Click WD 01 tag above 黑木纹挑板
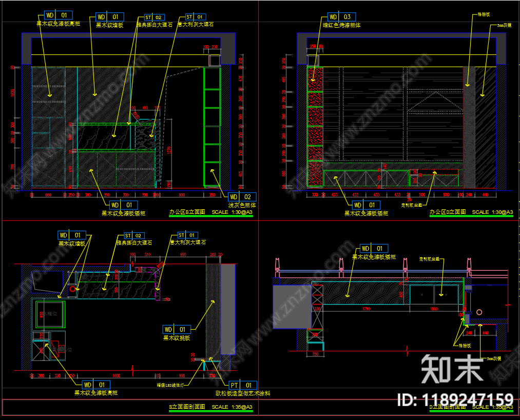The image size is (520, 420). [x=177, y=330]
